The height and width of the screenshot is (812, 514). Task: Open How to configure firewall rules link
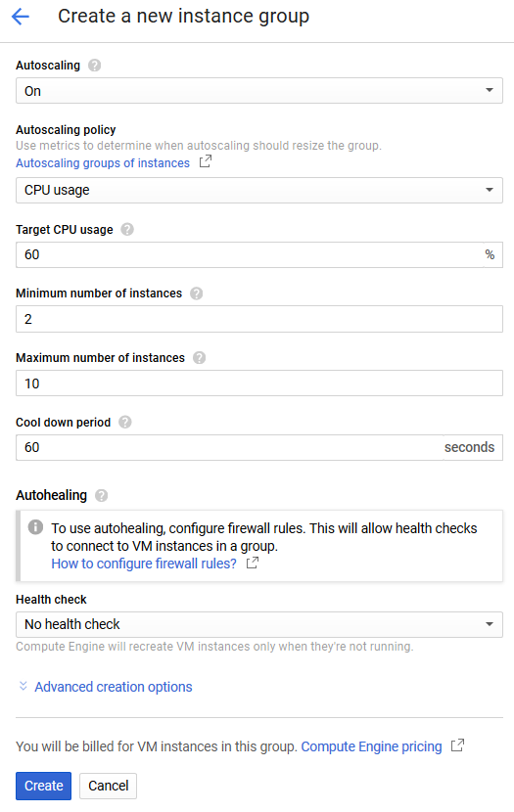[144, 564]
